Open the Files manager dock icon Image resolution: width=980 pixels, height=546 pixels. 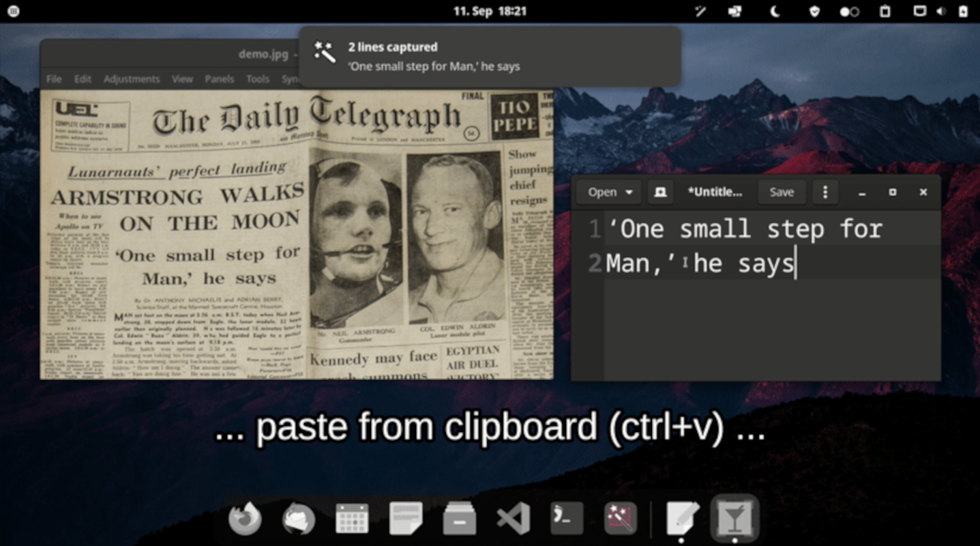(459, 519)
